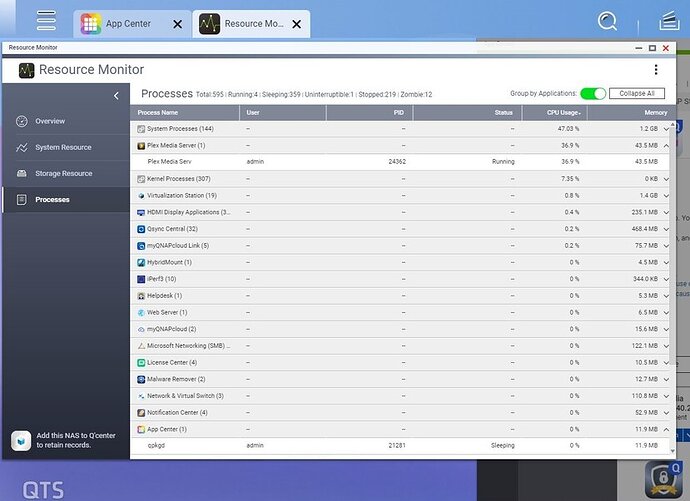Click Add this NAS to Q'center link
This screenshot has width=690, height=501.
coord(76,440)
